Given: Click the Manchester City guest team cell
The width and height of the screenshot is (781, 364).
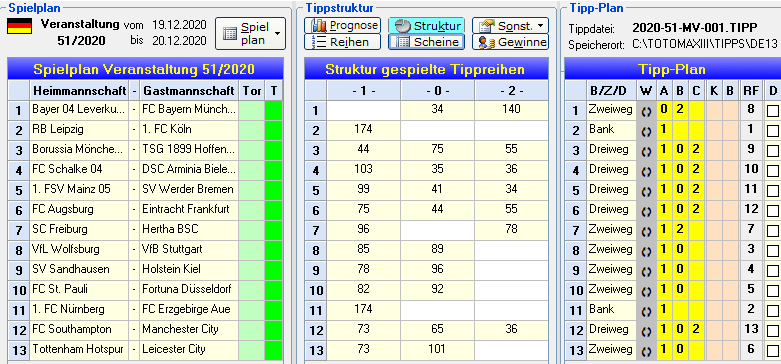Looking at the screenshot, I should [x=189, y=330].
